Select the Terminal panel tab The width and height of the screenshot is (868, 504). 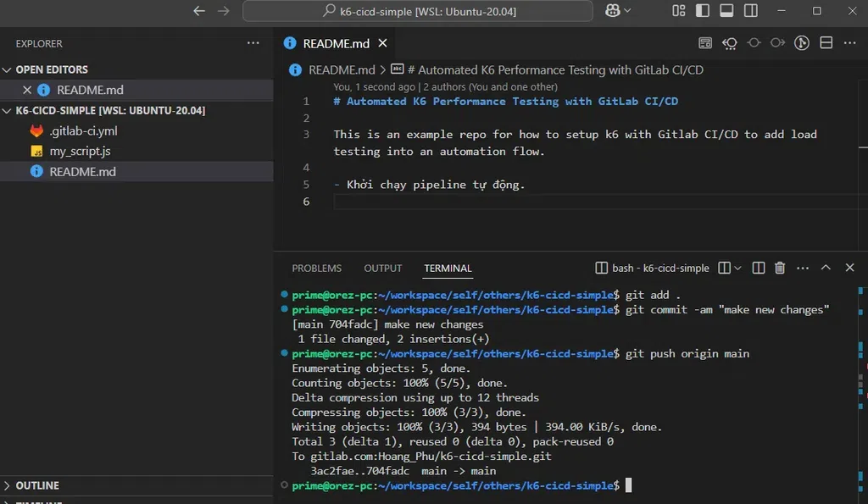tap(448, 269)
